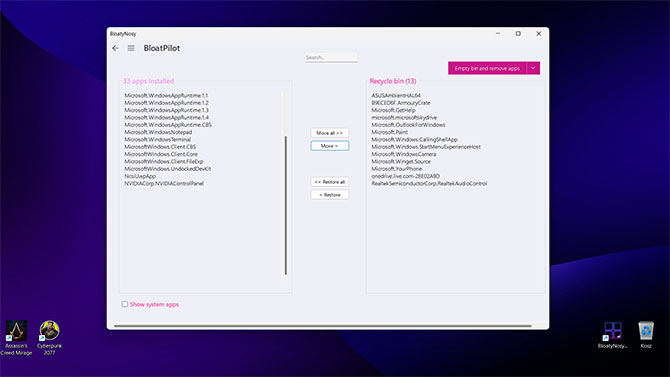Click the < Restore button
Viewport: 670px width, 377px height.
click(x=329, y=194)
